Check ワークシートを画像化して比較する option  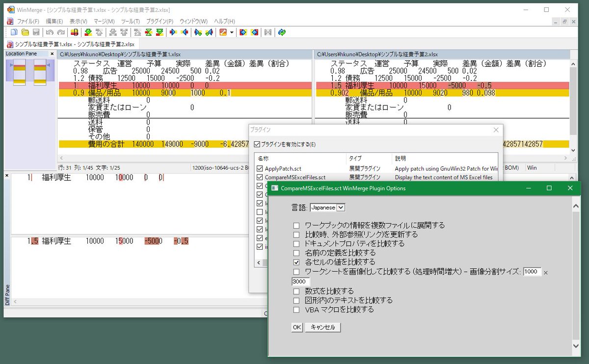pos(296,272)
